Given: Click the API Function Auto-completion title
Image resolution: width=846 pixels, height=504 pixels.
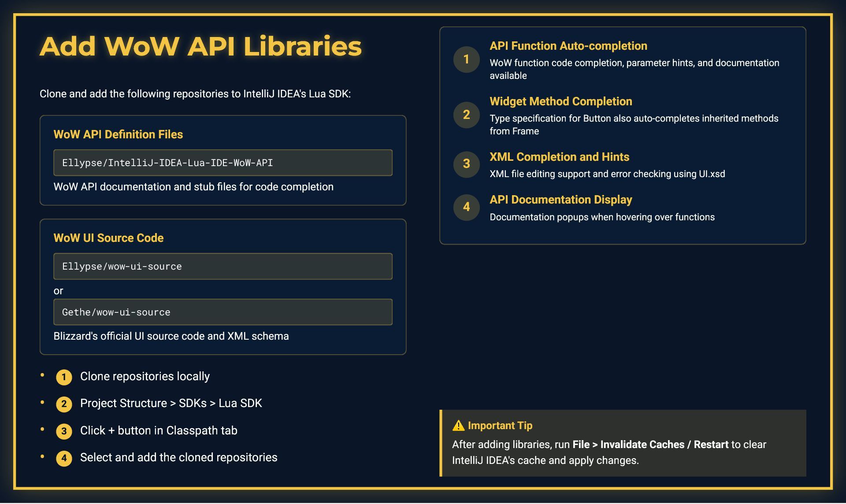Looking at the screenshot, I should click(568, 46).
